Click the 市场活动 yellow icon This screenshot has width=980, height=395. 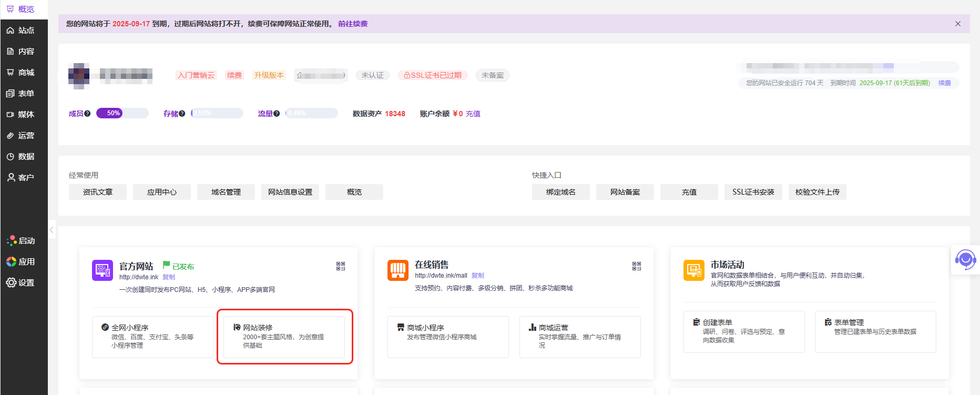693,270
